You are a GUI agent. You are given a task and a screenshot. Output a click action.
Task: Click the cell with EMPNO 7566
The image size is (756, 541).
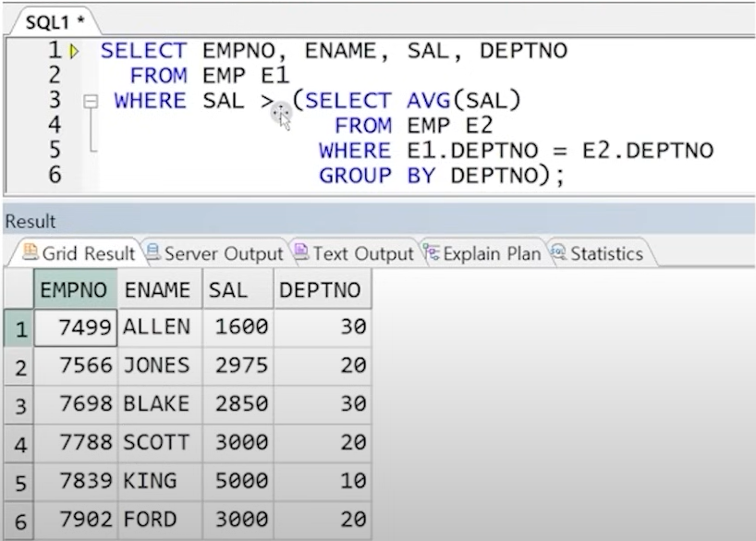76,367
